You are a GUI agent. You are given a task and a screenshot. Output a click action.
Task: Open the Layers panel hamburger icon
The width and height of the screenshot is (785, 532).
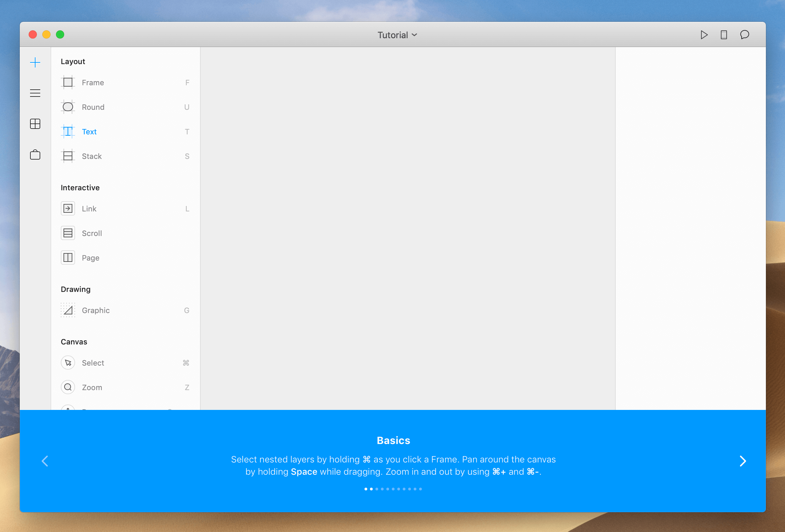tap(35, 93)
